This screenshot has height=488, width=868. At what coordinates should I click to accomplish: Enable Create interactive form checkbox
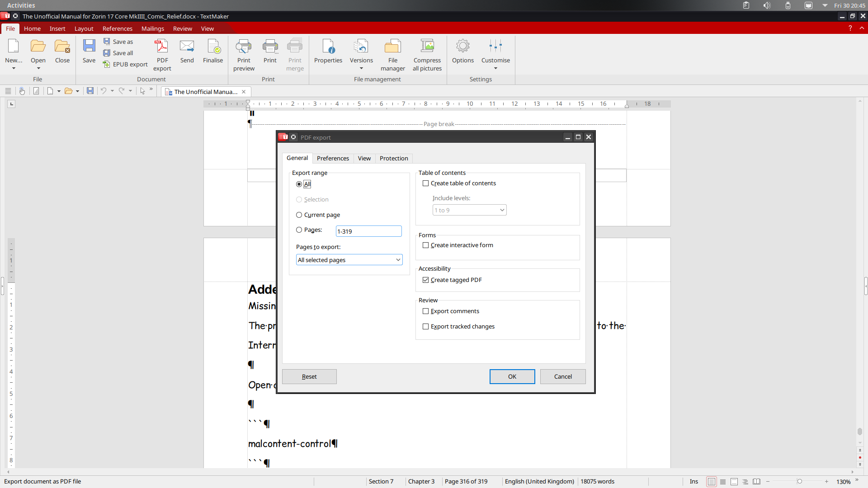tap(425, 245)
